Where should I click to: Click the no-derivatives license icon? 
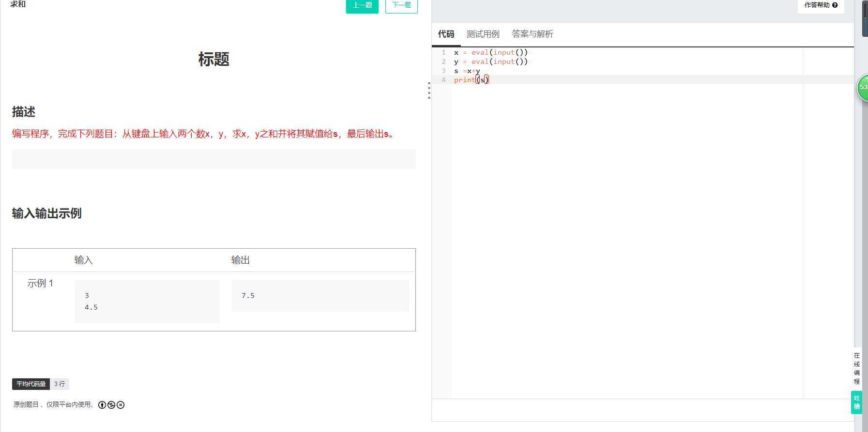[121, 405]
